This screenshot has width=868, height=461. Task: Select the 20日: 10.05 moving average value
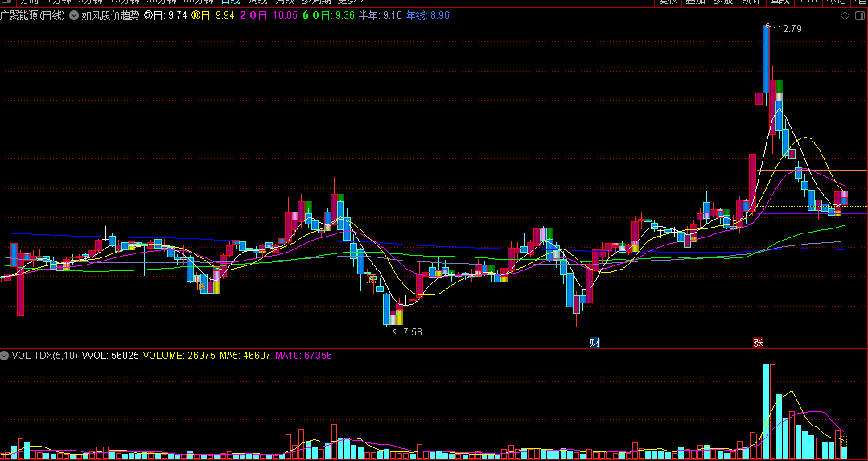tap(269, 15)
